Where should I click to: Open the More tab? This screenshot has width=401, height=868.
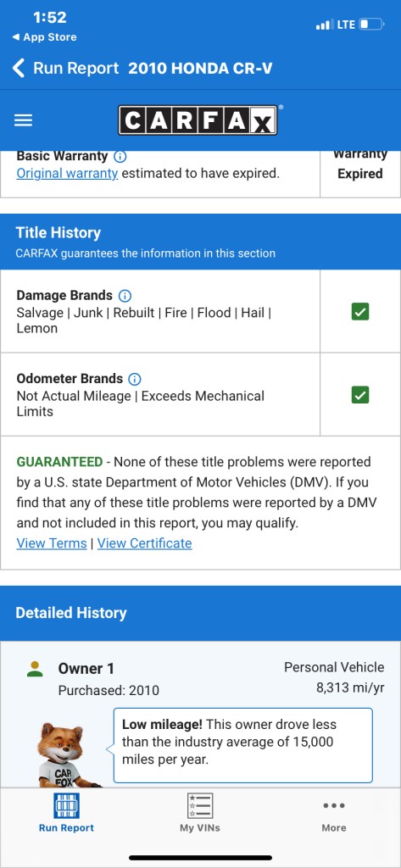pos(334,813)
